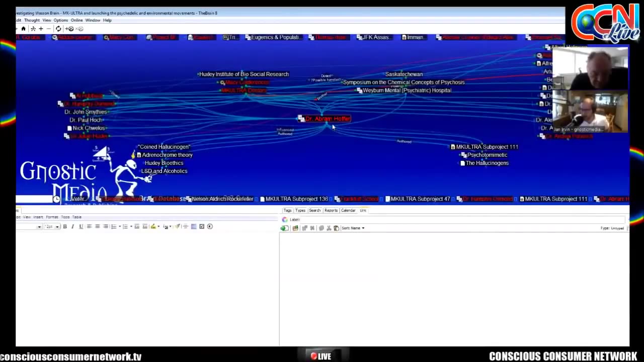Viewport: 644px width, 362px height.
Task: Click the add-online globe icon
Action: click(x=69, y=29)
